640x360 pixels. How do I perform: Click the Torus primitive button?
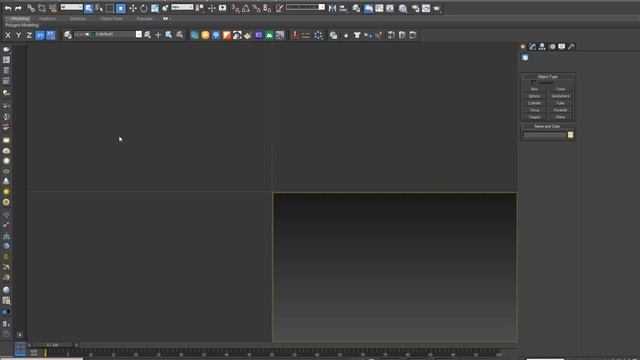pyautogui.click(x=534, y=110)
